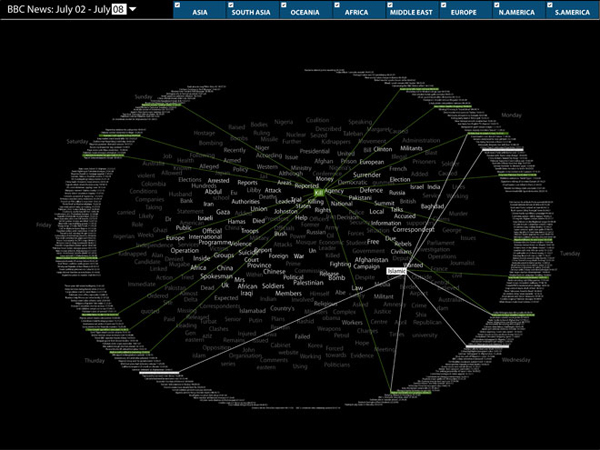Select the word 'Baghdad'

432,206
